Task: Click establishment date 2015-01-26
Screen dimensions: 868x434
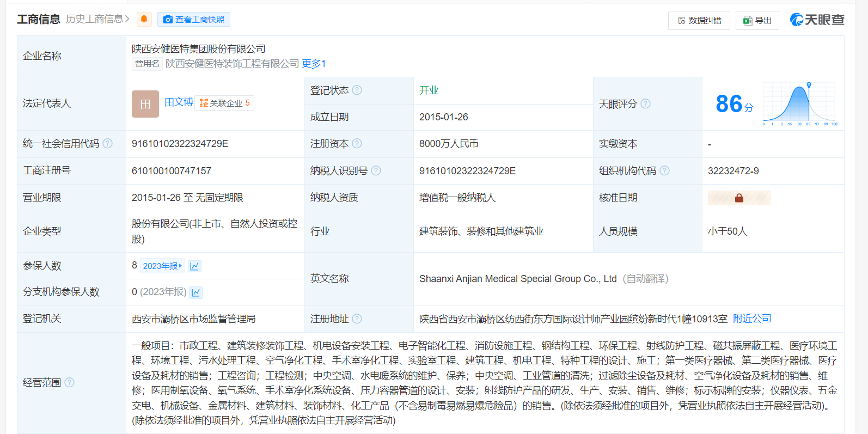Action: click(x=443, y=117)
